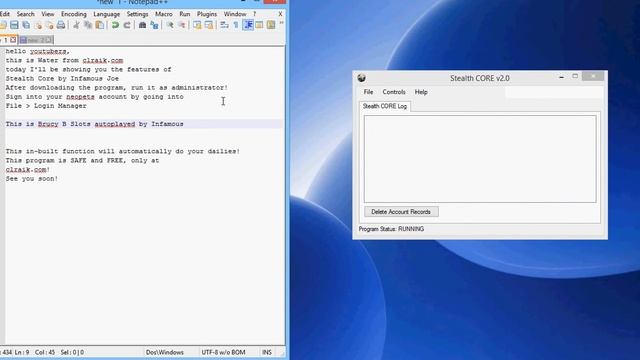Open the Replace toolbar icon

154,25
